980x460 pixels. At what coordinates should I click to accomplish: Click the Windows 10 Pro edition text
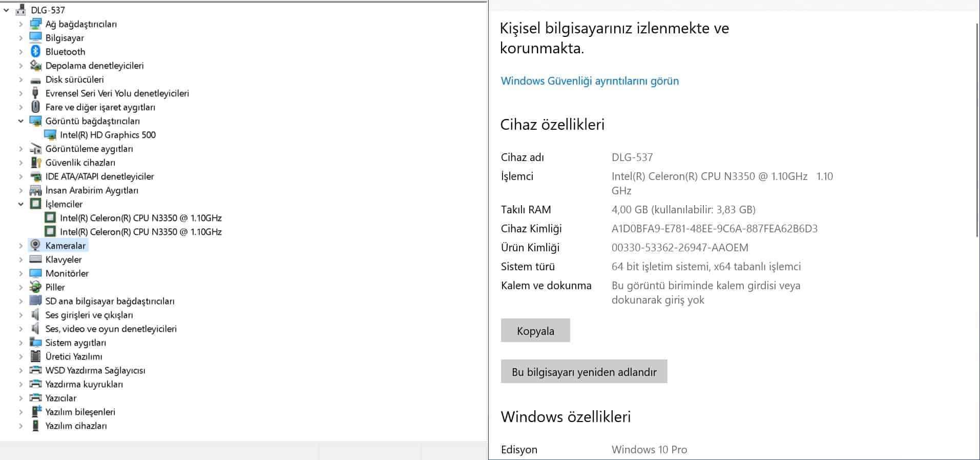click(649, 449)
